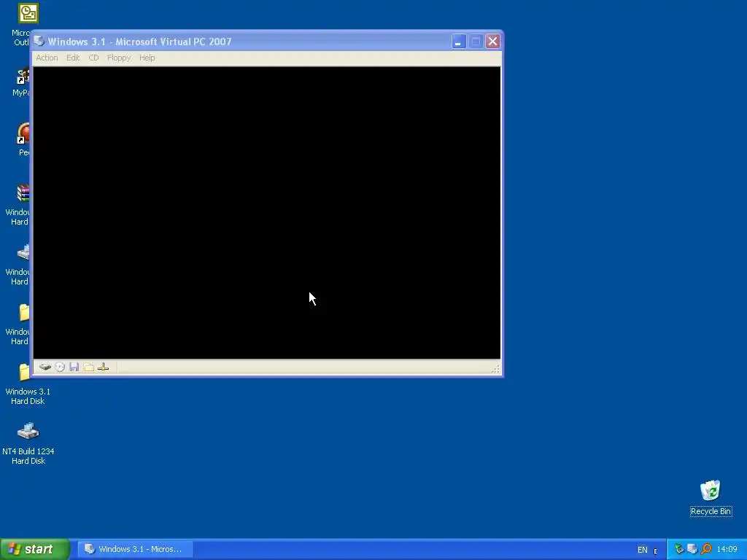Close the Windows 3.1 Virtual PC window

point(492,42)
